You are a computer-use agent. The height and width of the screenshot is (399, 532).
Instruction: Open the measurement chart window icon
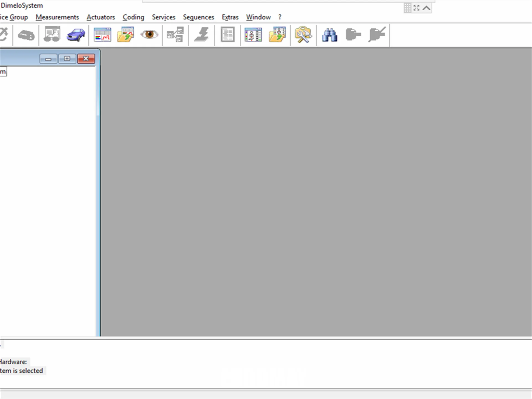click(x=103, y=35)
